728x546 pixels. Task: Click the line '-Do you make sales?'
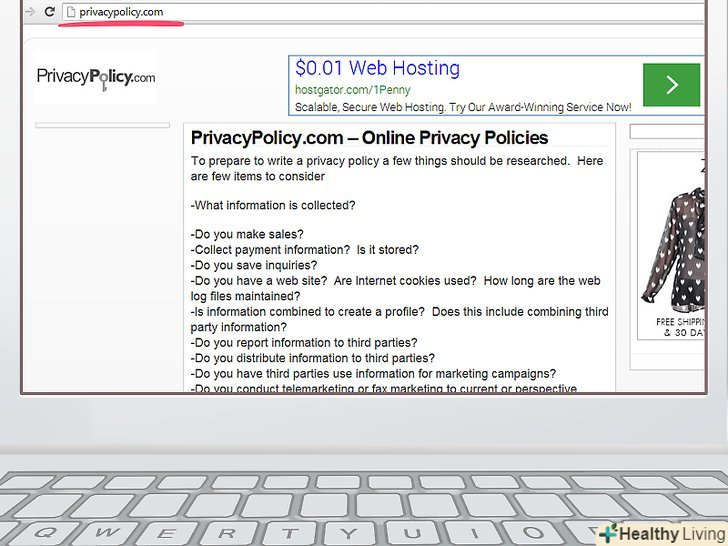(x=247, y=234)
